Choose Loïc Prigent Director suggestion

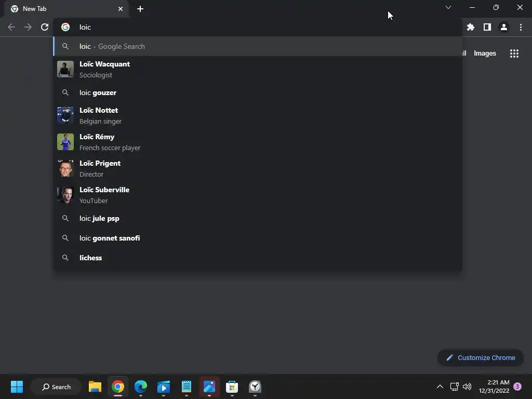pyautogui.click(x=258, y=169)
